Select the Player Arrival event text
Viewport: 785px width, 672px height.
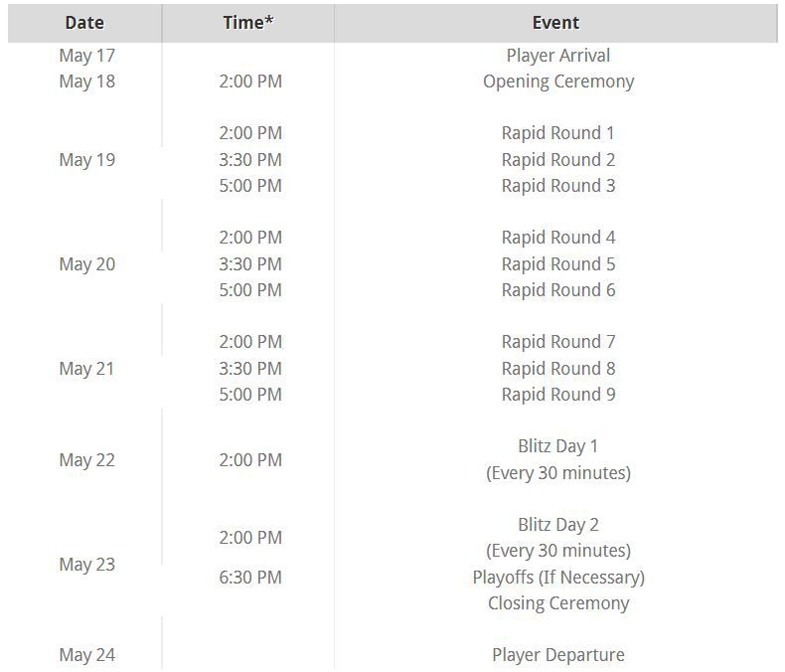[558, 56]
